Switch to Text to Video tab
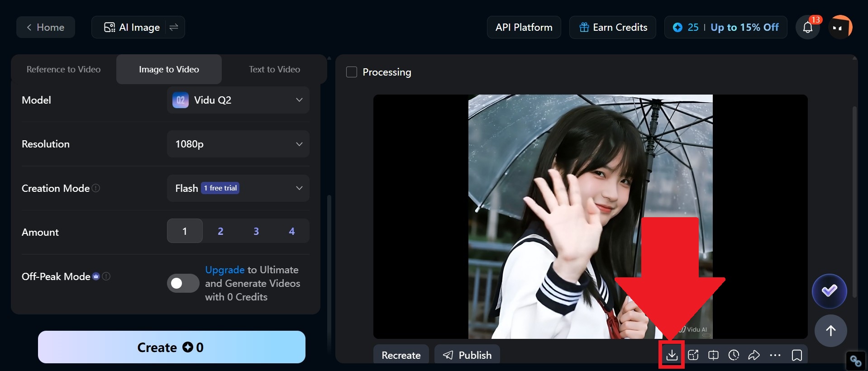Image resolution: width=868 pixels, height=371 pixels. pos(274,69)
